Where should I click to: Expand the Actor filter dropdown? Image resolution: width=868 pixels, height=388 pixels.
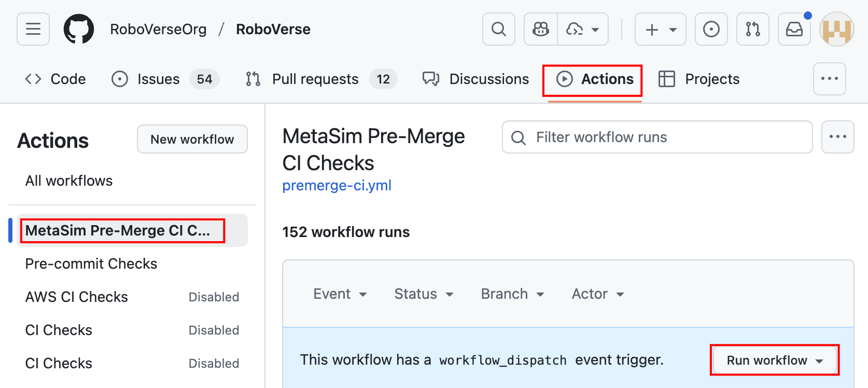[x=597, y=294]
